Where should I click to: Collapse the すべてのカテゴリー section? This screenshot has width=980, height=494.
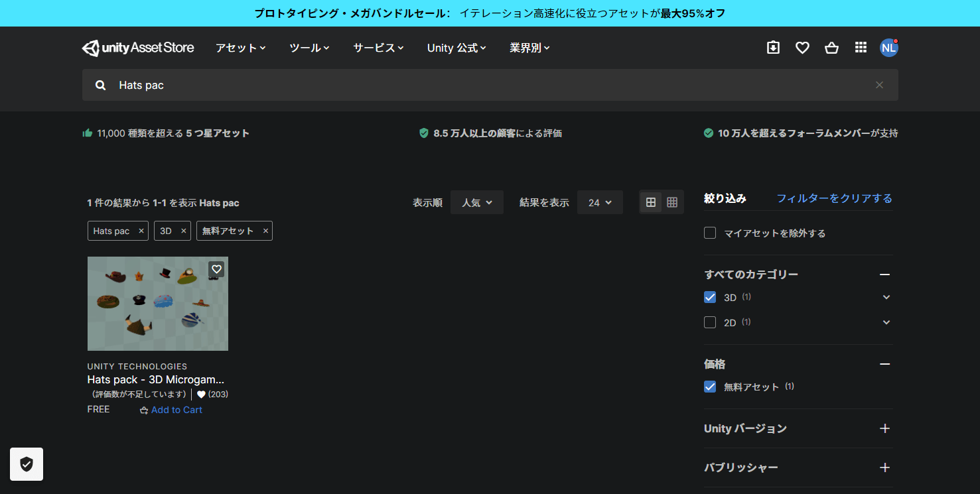point(884,275)
